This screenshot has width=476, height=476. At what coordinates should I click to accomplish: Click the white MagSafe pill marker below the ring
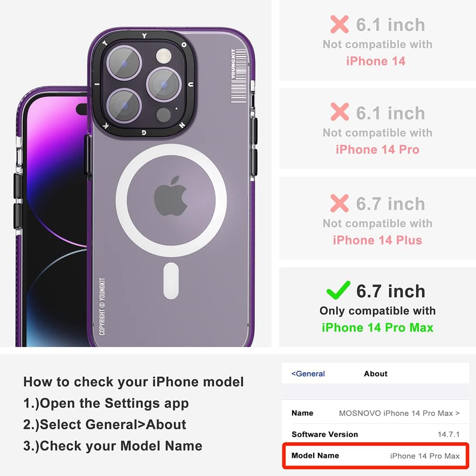pos(171,281)
